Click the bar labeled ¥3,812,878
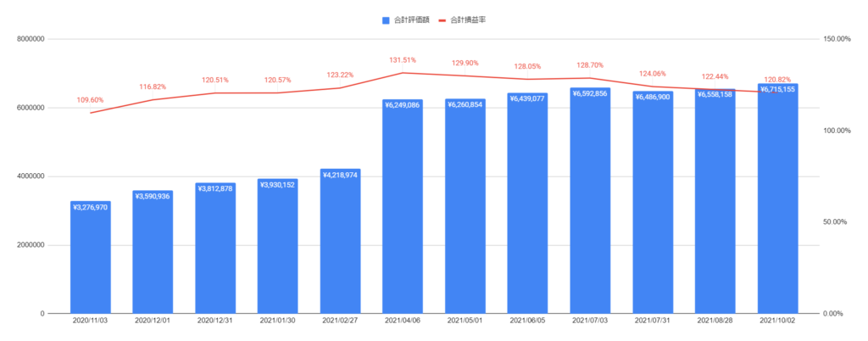Screen dimensions: 868x341 215,248
